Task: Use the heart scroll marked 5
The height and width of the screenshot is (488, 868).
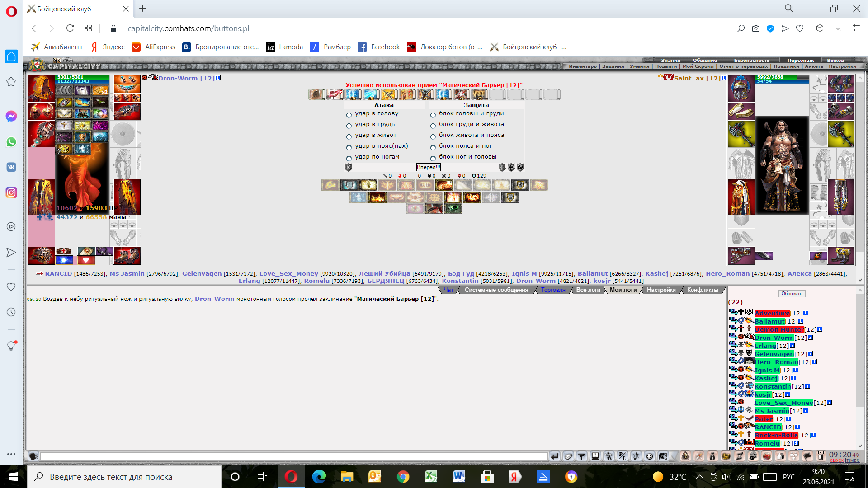Action: click(335, 94)
